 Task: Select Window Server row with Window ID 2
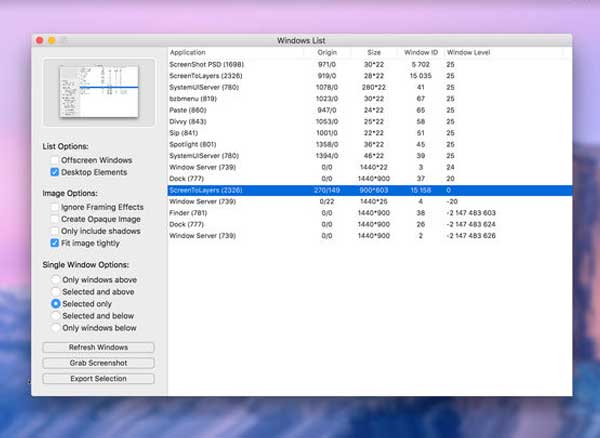pos(370,236)
